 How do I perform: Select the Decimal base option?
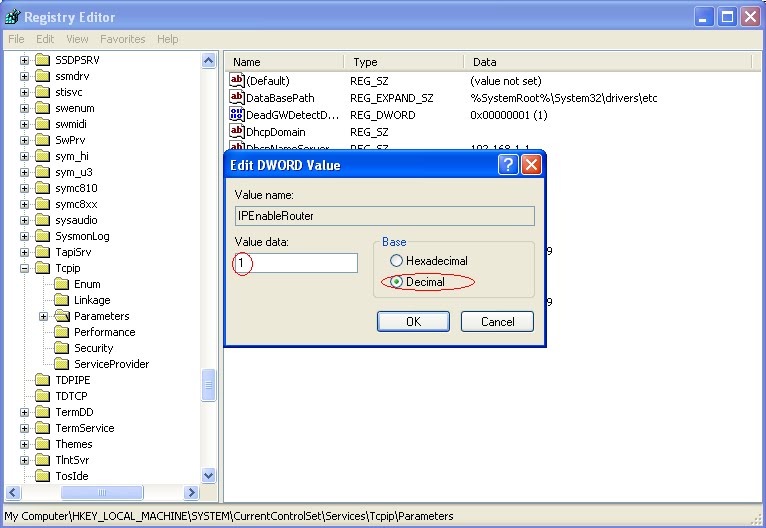[x=418, y=282]
